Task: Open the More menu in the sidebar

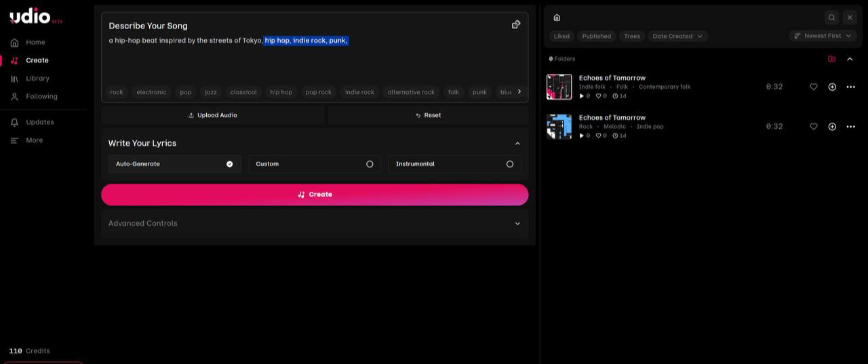Action: point(26,140)
